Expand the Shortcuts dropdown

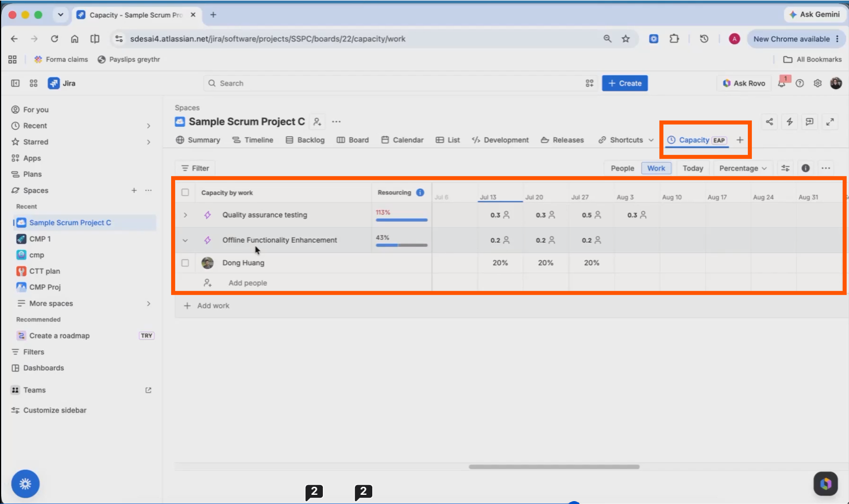coord(651,140)
